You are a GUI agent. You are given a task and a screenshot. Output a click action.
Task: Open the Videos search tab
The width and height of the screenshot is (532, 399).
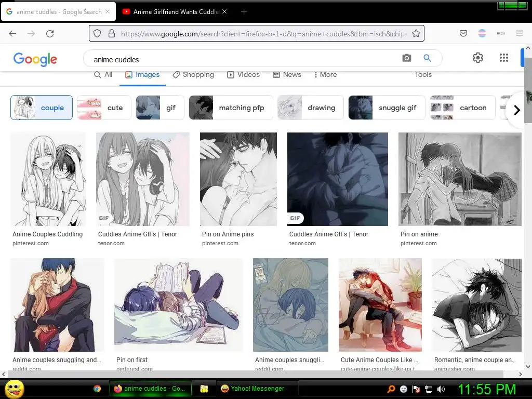point(244,75)
